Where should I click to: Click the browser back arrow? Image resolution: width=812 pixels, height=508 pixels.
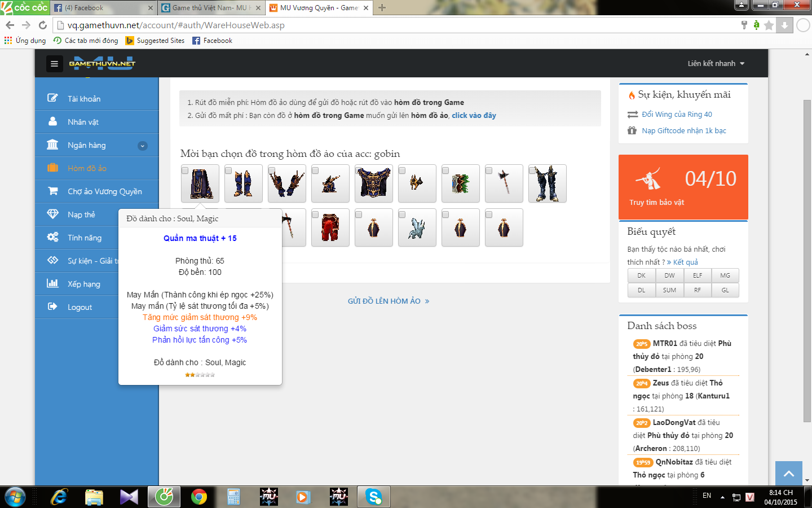pyautogui.click(x=10, y=25)
